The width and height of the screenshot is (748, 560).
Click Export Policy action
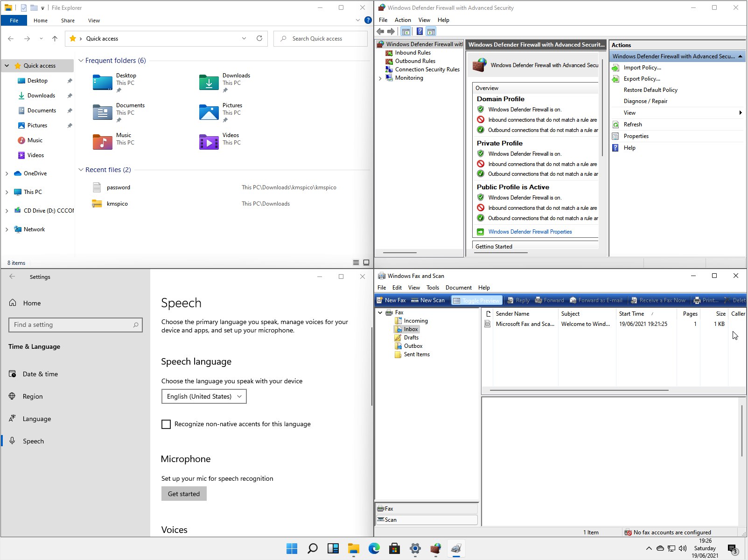coord(642,79)
